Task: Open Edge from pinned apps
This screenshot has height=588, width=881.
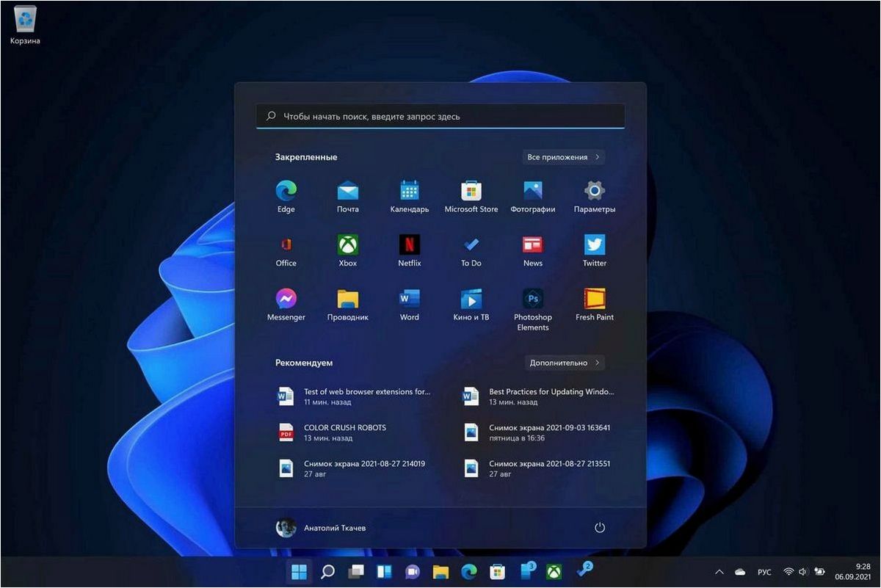Action: [286, 197]
